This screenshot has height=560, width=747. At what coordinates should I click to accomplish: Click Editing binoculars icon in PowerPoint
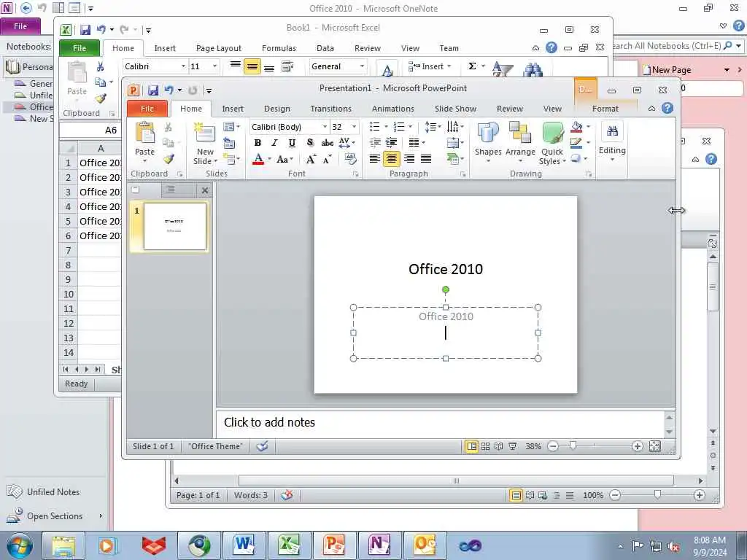tap(612, 131)
